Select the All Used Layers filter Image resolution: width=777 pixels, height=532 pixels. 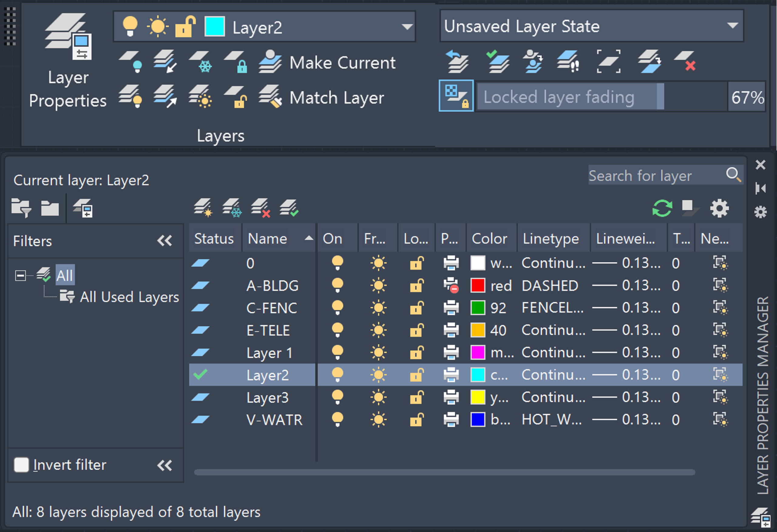(x=129, y=297)
